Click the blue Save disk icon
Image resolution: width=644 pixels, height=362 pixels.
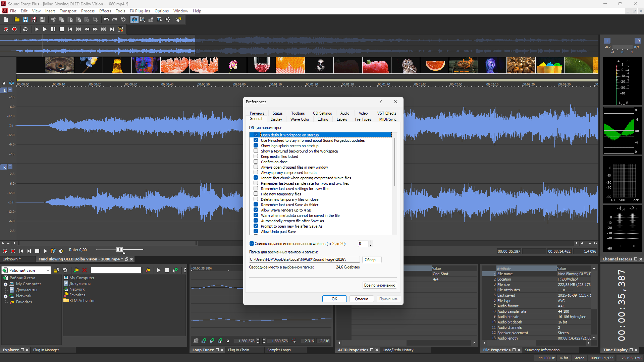pyautogui.click(x=25, y=19)
